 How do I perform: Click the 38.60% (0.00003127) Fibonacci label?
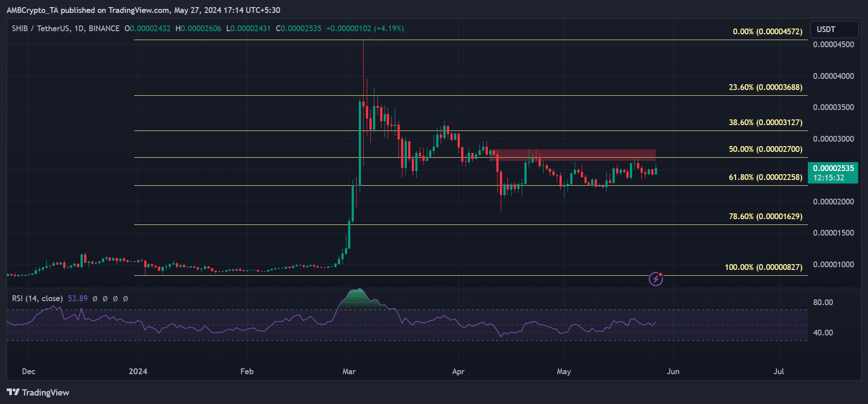[766, 122]
